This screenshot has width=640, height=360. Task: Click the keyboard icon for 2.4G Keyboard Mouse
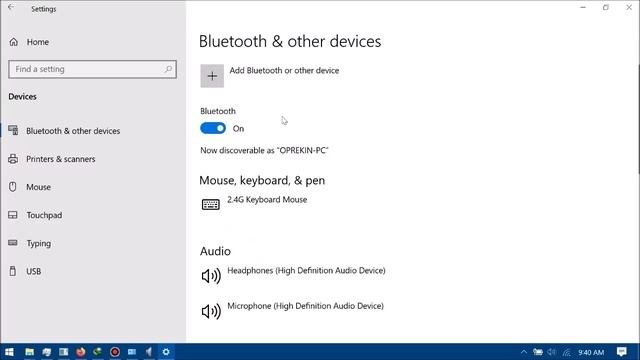[x=211, y=204]
